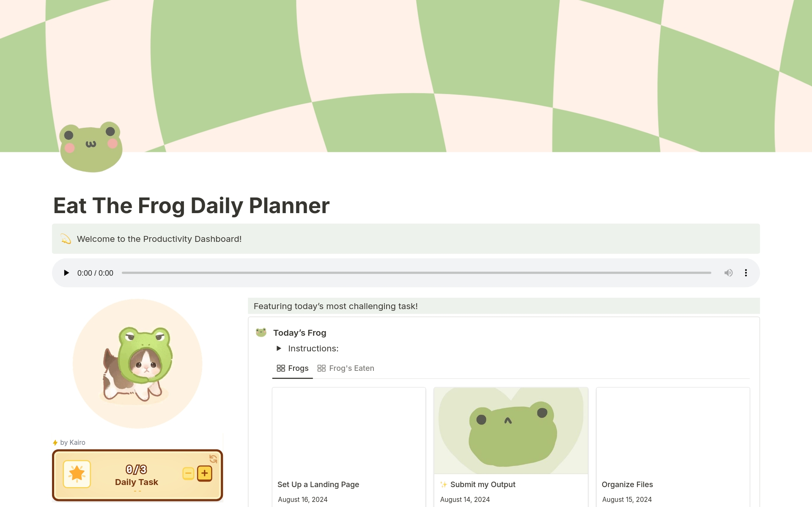Screen dimensions: 812x507
Task: Open the audio player three-dot options menu
Action: coord(746,273)
